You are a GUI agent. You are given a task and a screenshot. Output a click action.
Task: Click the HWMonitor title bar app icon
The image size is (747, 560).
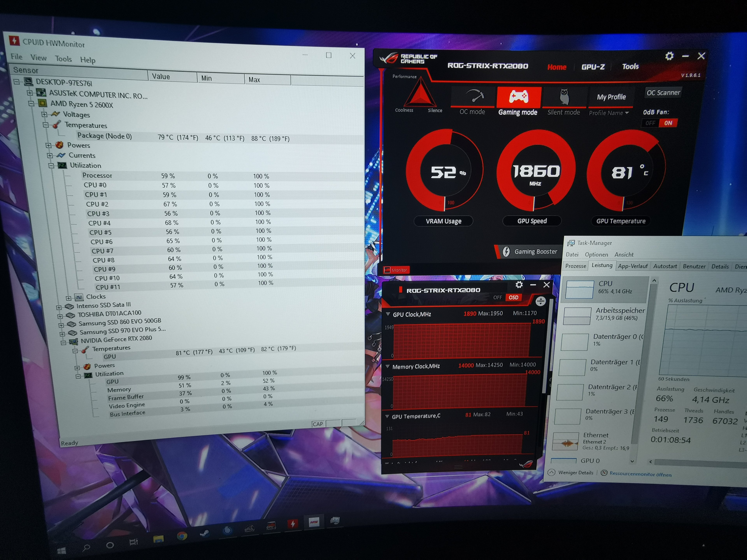(14, 41)
